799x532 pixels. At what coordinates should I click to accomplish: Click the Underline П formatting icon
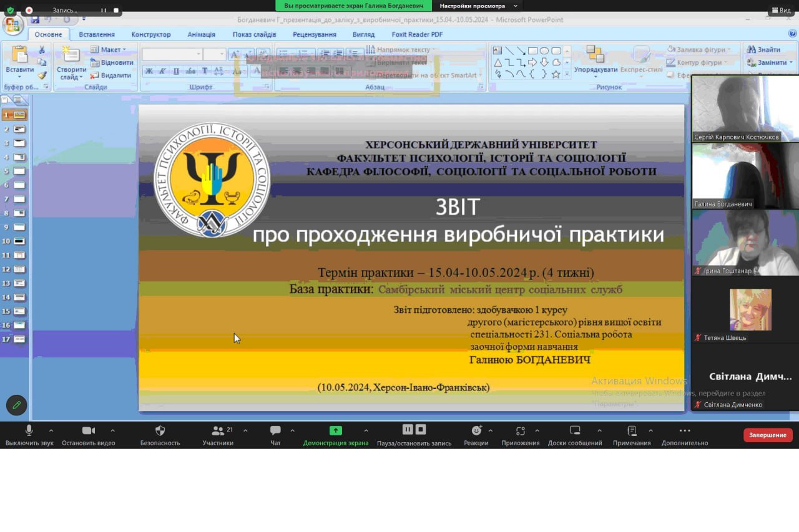coord(176,71)
